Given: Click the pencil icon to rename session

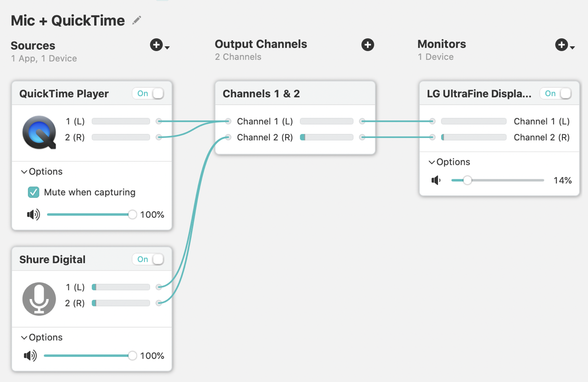Looking at the screenshot, I should point(137,20).
